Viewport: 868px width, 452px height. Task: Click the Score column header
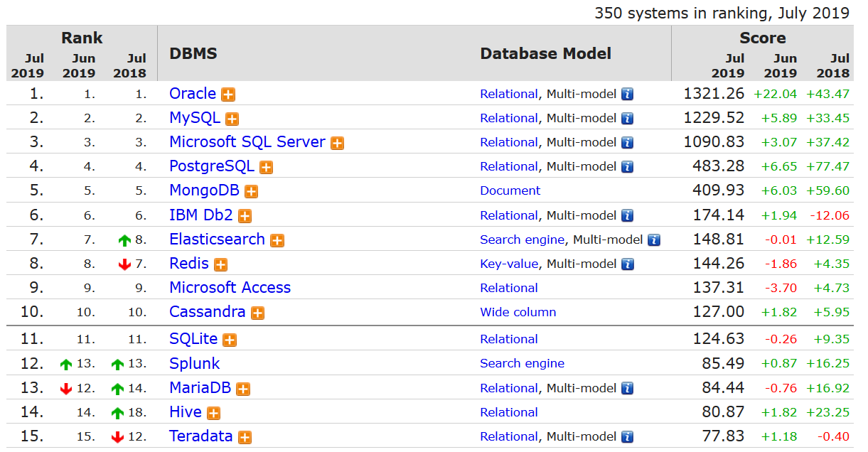[x=763, y=38]
